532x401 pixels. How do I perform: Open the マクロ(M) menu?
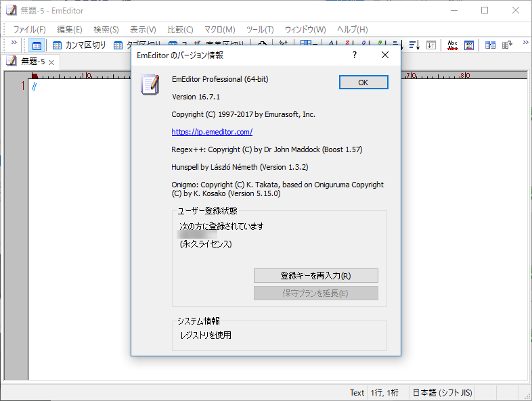[x=219, y=30]
